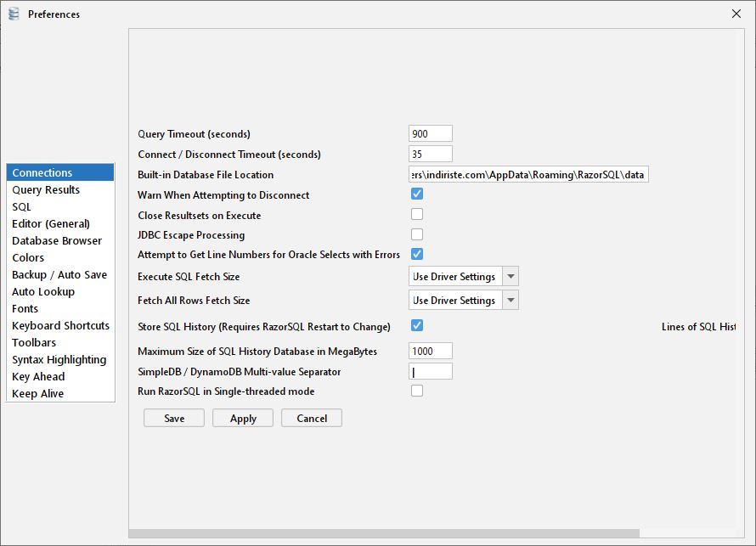Click the 'JDBC Escape Processing' label
The height and width of the screenshot is (546, 756).
point(191,235)
